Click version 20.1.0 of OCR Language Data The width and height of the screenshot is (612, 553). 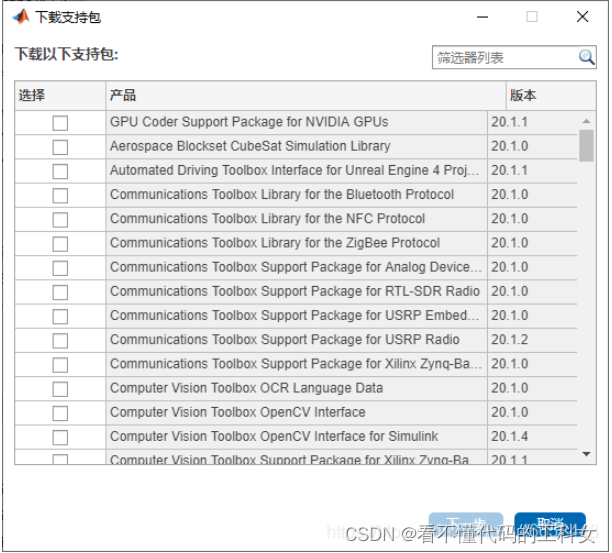tap(509, 388)
